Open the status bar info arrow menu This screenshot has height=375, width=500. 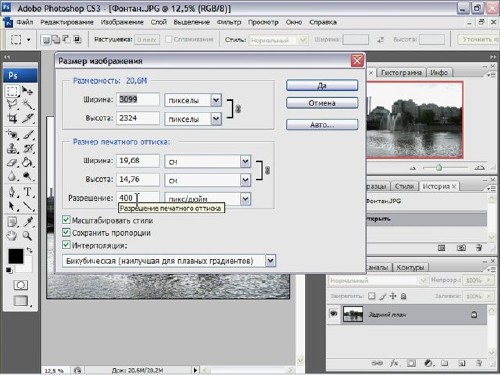(195, 370)
